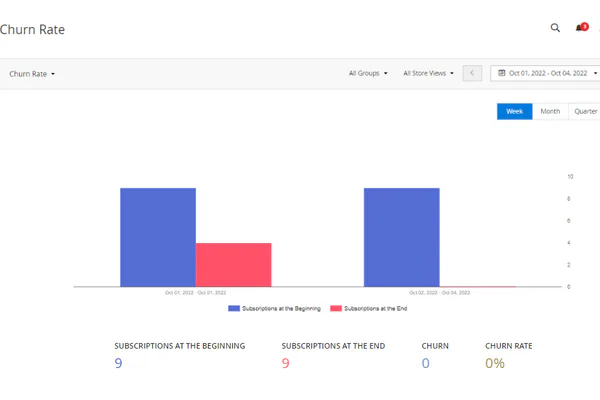Click the Churn Rate page title
Image resolution: width=600 pixels, height=400 pixels.
tap(32, 29)
